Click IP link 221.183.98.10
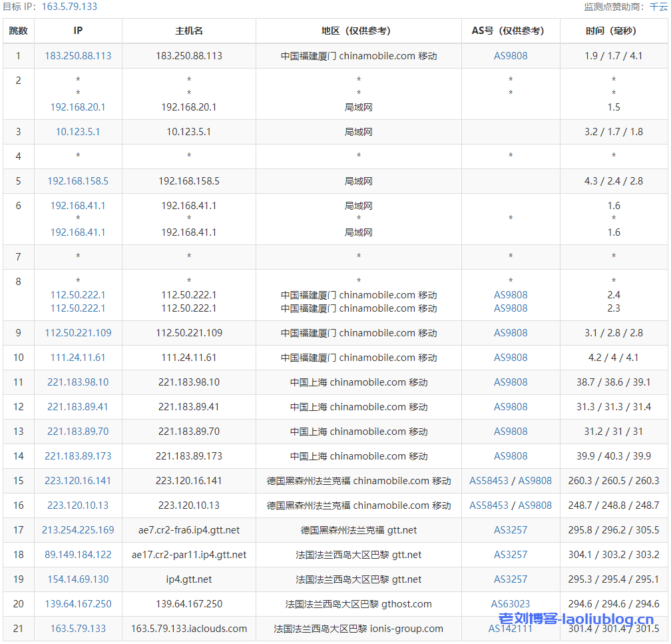The image size is (671, 644). (x=78, y=382)
